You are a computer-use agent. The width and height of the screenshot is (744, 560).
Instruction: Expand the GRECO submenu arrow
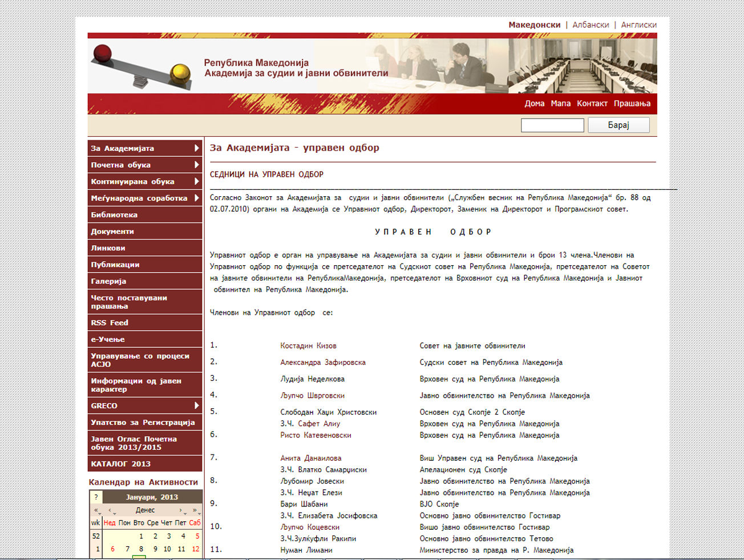pos(196,405)
